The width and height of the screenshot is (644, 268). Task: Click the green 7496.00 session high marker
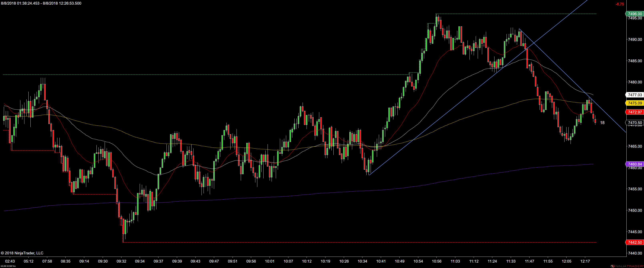(634, 14)
